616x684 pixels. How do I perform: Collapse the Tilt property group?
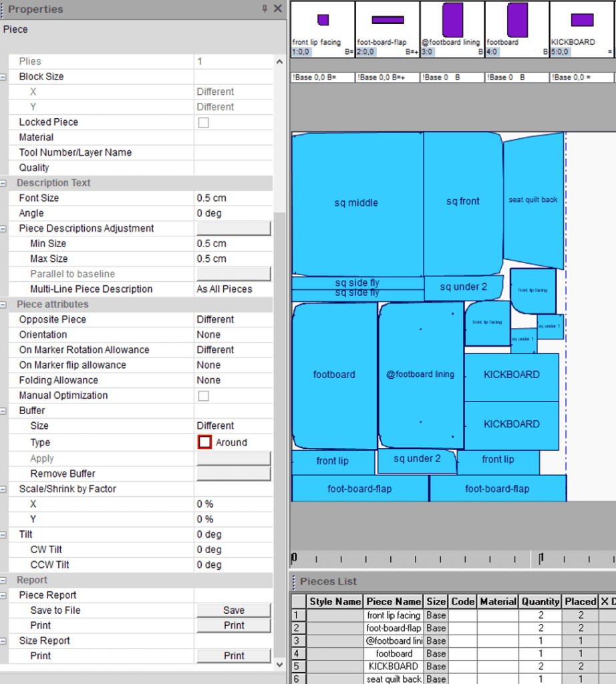pyautogui.click(x=4, y=534)
